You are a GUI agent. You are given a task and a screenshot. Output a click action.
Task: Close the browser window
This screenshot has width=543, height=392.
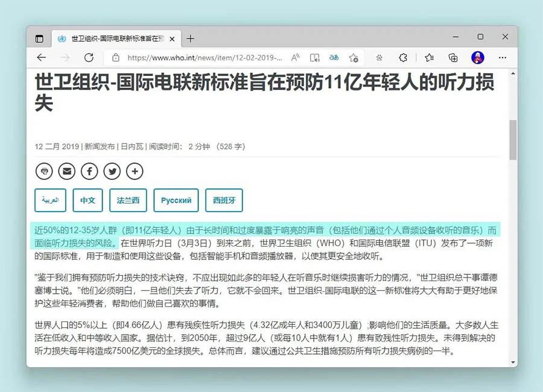pyautogui.click(x=505, y=37)
